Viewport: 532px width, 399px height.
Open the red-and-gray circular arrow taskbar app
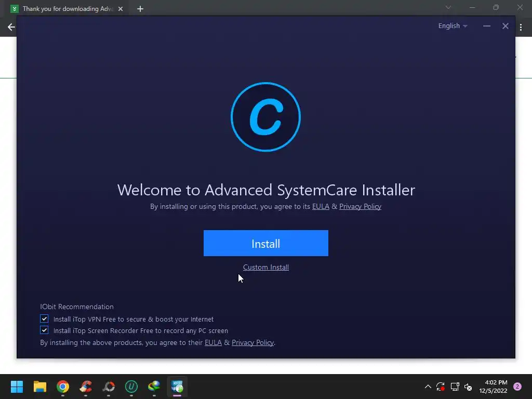(x=109, y=387)
